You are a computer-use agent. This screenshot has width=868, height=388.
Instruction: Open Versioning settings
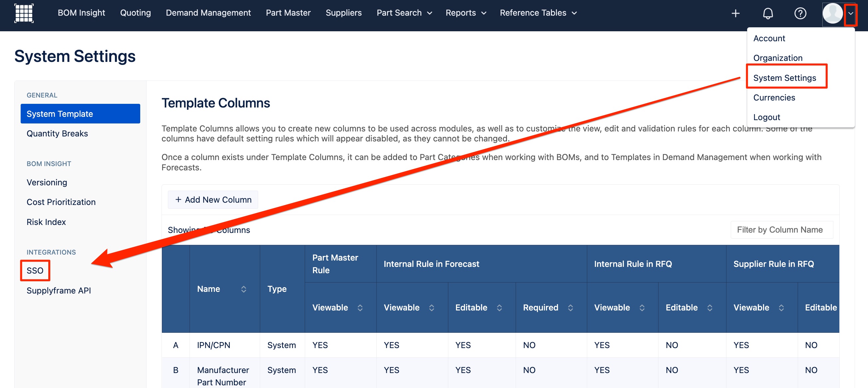47,182
